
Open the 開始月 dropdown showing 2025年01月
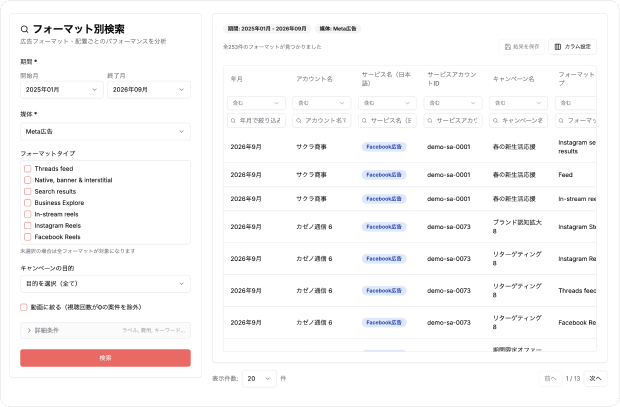point(62,90)
